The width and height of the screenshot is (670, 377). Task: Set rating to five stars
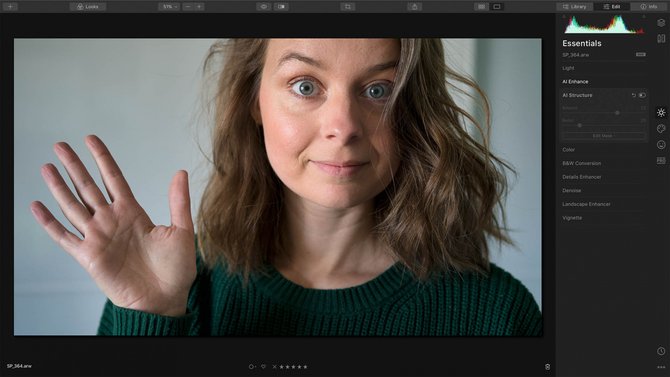(305, 367)
